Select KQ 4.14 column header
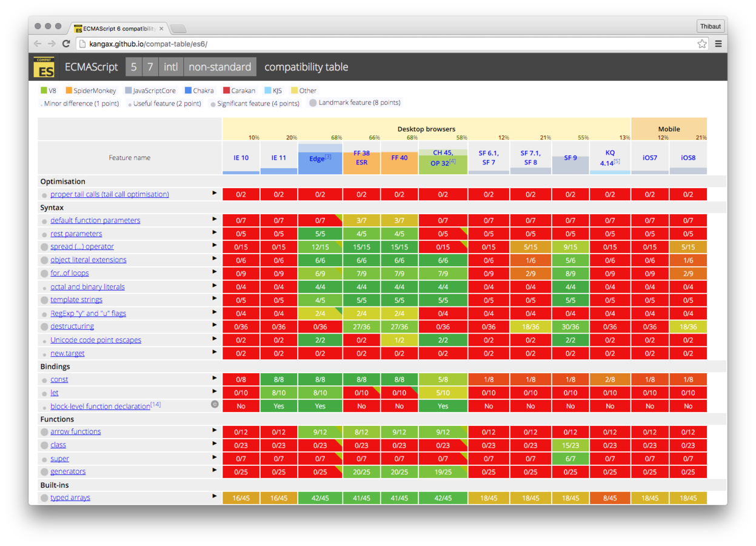Screen dimensions: 756x546 click(x=610, y=158)
